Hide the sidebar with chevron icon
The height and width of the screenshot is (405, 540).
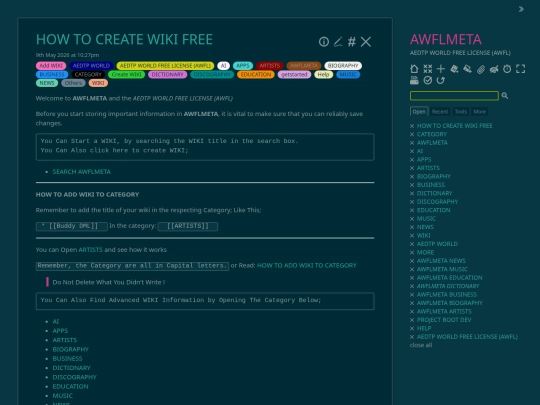tap(521, 9)
